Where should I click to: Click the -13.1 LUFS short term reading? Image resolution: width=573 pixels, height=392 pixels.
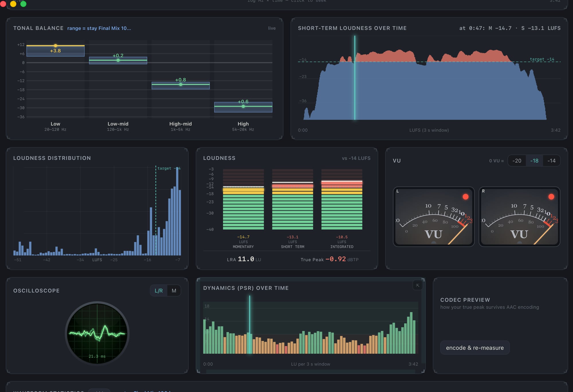(x=293, y=237)
